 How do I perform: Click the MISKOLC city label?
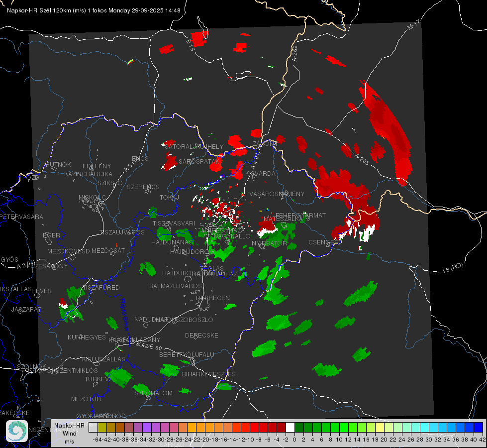click(92, 198)
